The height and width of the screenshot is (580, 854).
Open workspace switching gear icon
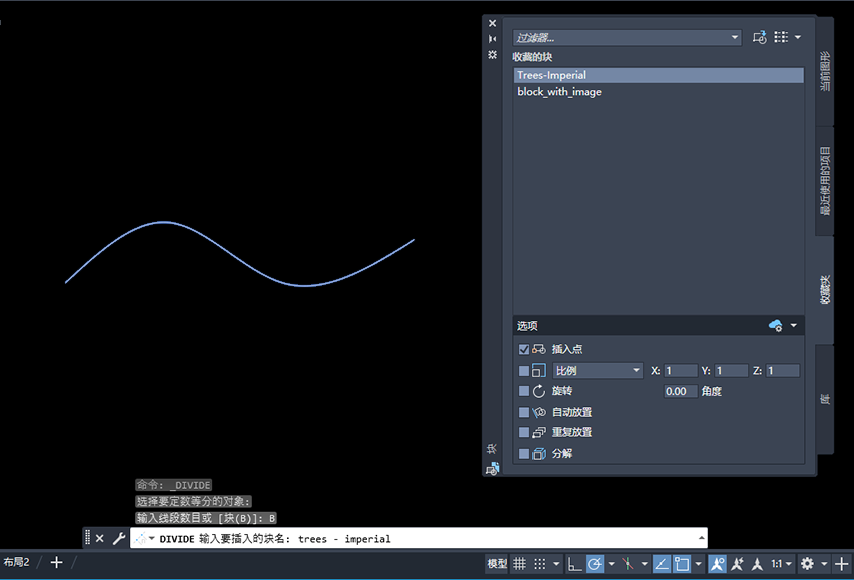coord(808,564)
